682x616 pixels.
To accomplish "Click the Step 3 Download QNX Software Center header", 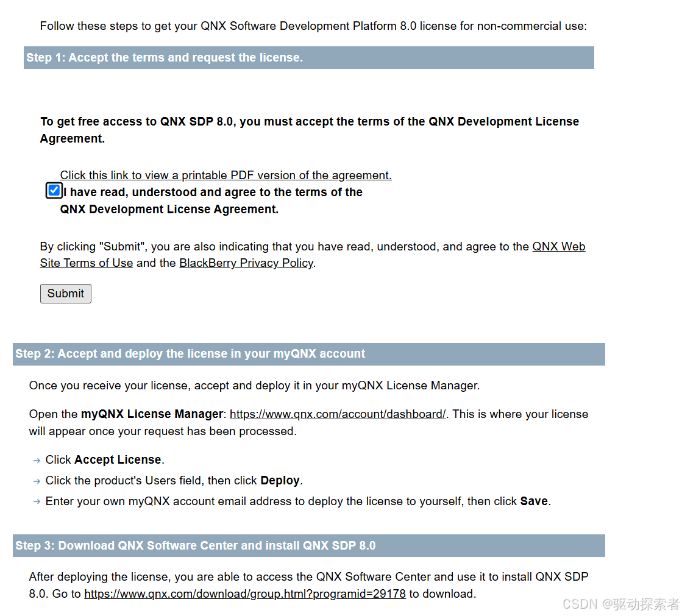I will point(309,545).
